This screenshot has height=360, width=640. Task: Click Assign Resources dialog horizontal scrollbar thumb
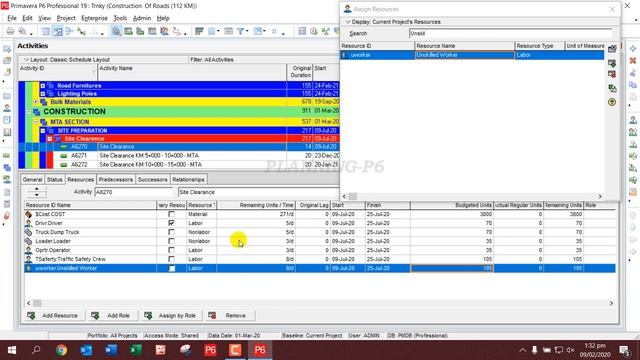[353, 196]
